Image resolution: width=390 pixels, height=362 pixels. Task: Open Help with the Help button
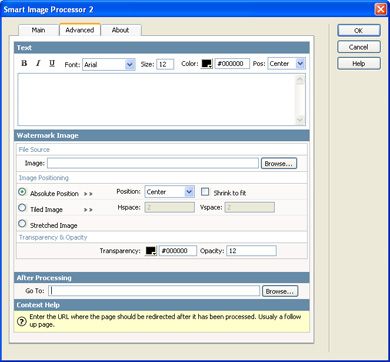tap(359, 64)
